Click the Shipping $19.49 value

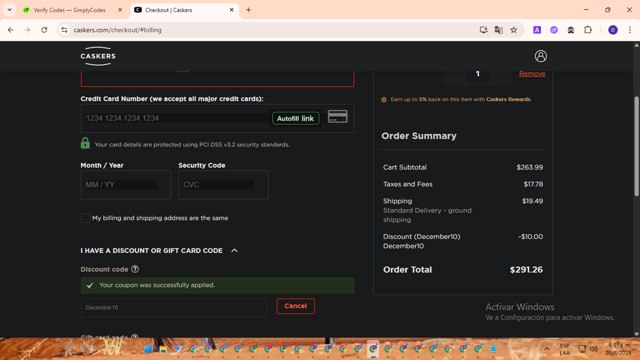pos(532,201)
